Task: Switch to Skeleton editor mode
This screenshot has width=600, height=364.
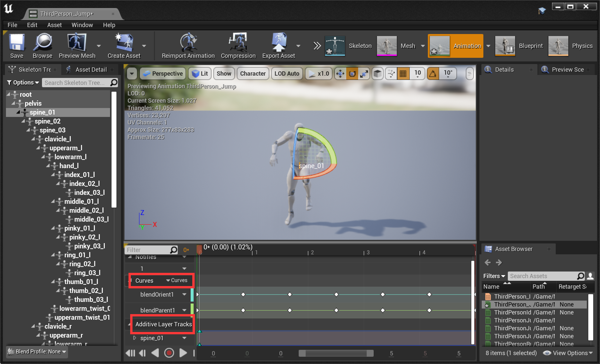Action: click(349, 46)
